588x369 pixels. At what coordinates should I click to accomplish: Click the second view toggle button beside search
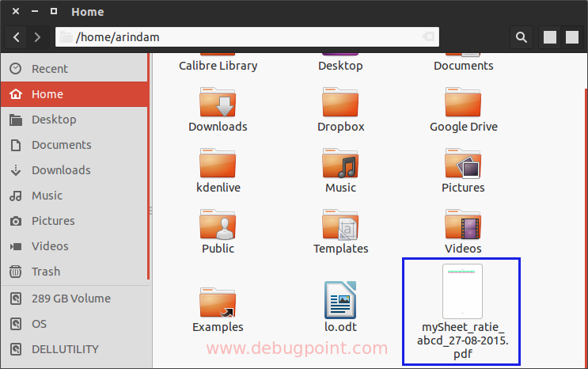(572, 37)
